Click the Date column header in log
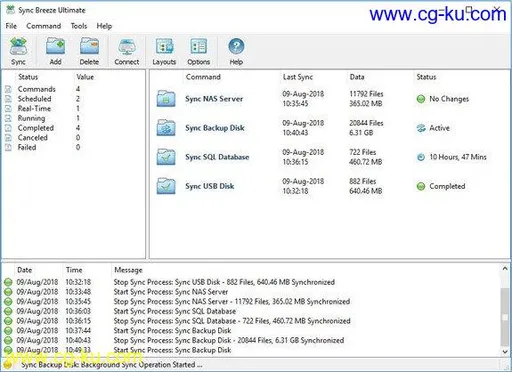The width and height of the screenshot is (512, 372). click(25, 270)
